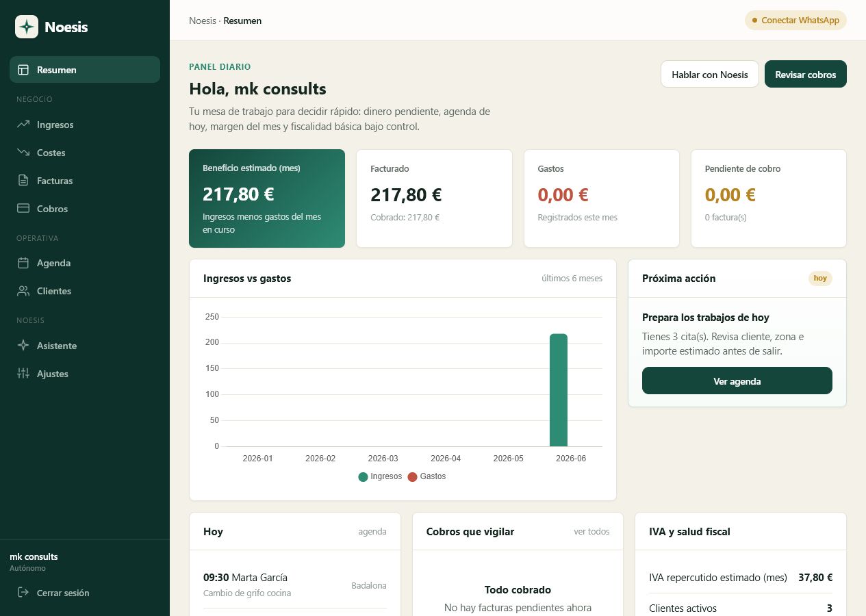Click the Beneficio estimado green card
Image resolution: width=866 pixels, height=616 pixels.
(x=267, y=198)
